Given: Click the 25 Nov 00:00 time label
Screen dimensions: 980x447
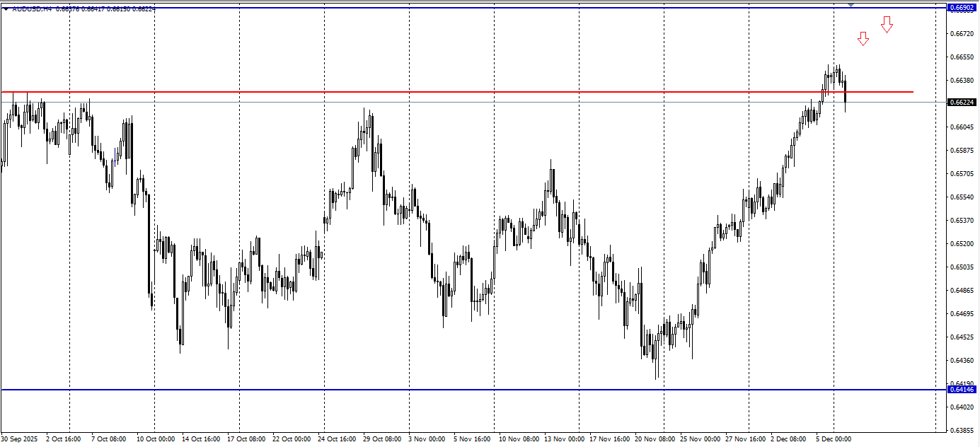Looking at the screenshot, I should click(699, 439).
